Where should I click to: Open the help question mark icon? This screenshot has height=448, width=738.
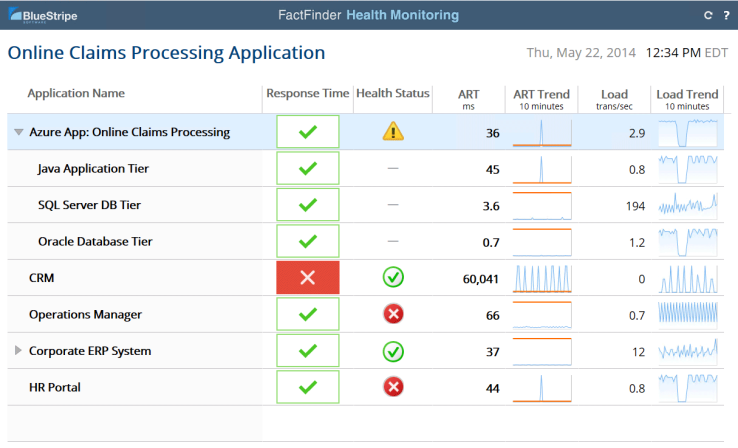point(726,15)
